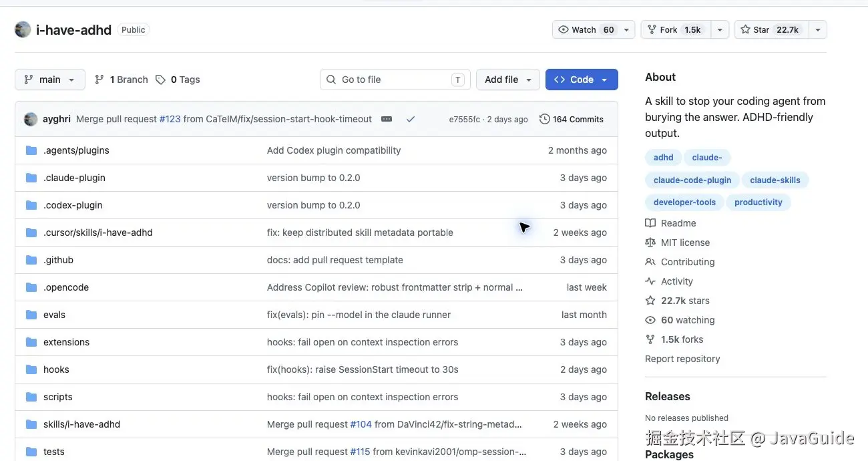Click the folder icon for skills/i-have-adhd
Screen dimensions: 868x461
[31, 424]
